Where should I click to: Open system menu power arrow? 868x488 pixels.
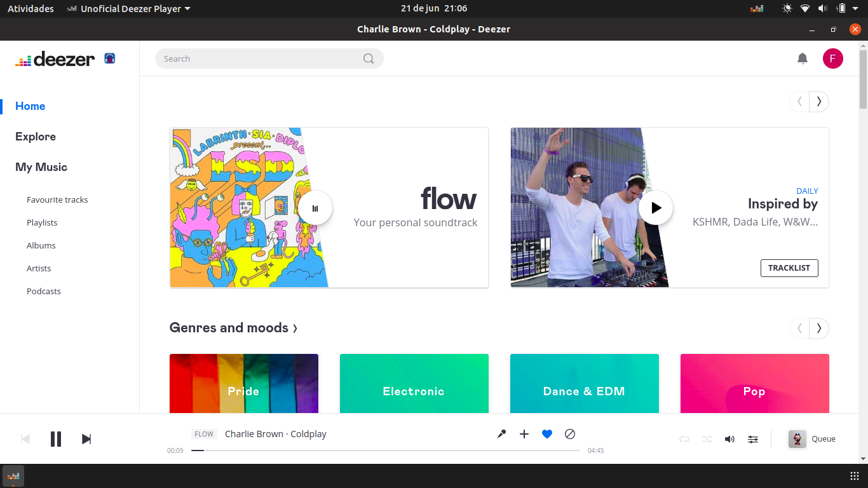pos(855,9)
